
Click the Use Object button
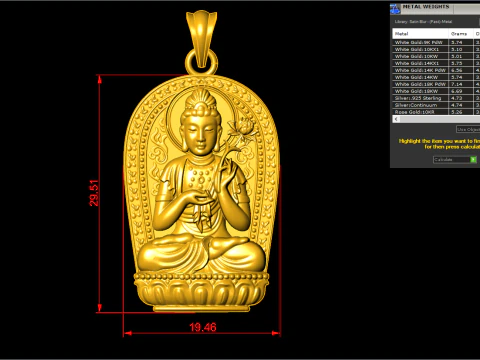[x=468, y=129]
